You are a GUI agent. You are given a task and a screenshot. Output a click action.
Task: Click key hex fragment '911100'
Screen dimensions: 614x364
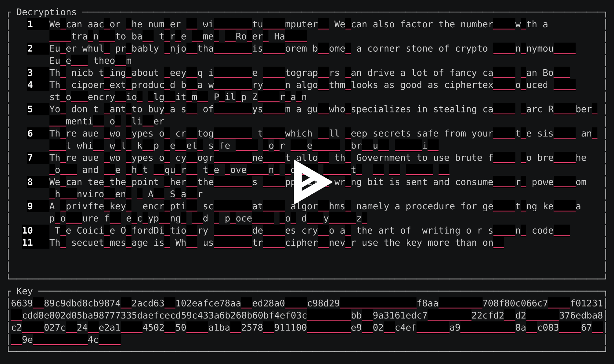[x=291, y=328]
